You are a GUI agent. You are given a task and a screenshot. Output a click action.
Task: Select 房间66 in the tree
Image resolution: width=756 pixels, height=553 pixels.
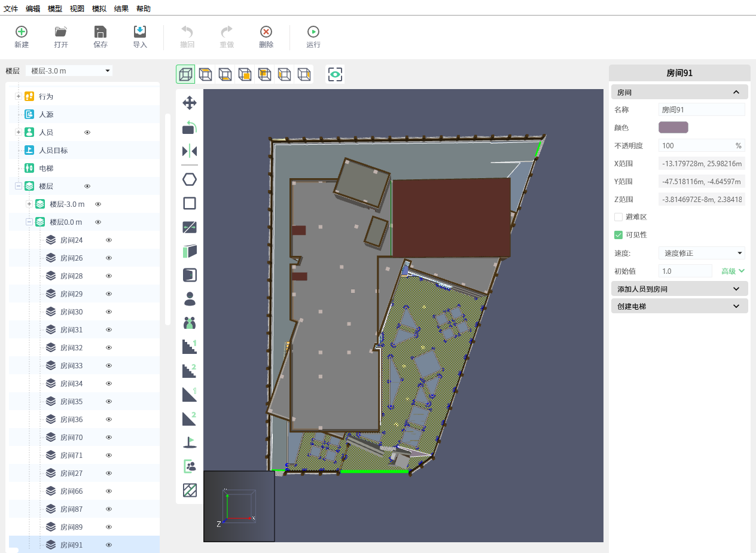pos(72,491)
